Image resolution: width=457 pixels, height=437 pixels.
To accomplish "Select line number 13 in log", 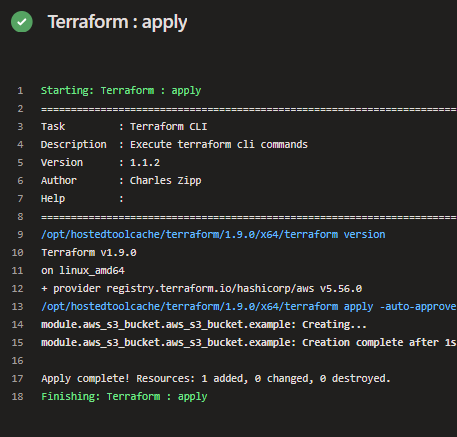I will 17,306.
